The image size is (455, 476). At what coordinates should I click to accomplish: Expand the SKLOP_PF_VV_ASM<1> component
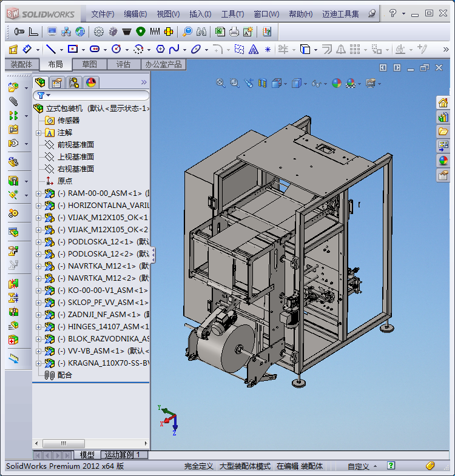(38, 303)
